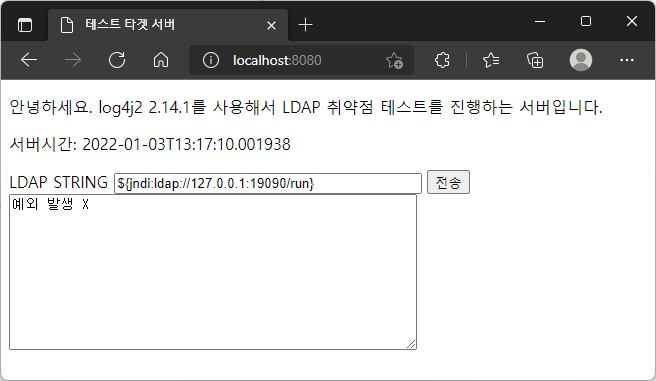The height and width of the screenshot is (381, 656).
Task: Click inside the result text area
Action: [213, 272]
